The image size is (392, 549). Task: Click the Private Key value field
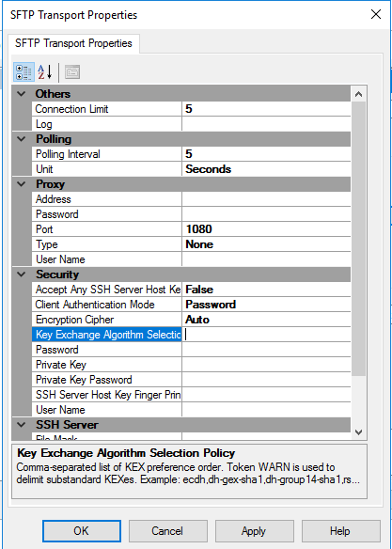[x=266, y=365]
